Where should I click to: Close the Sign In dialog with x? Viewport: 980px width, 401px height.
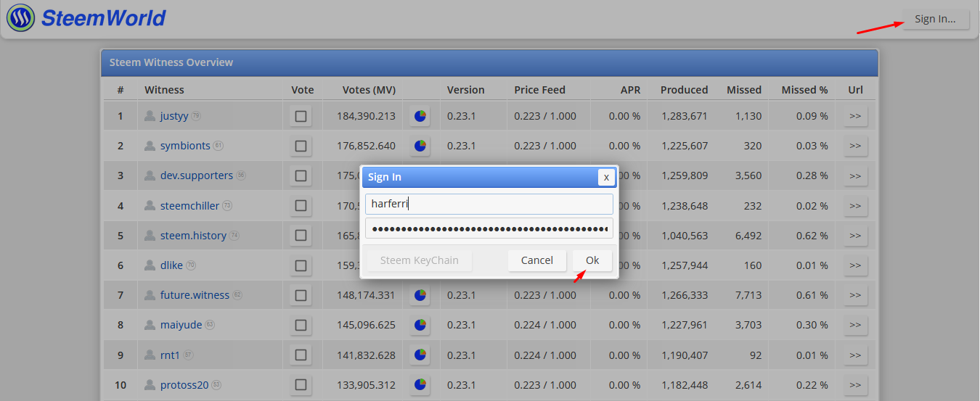pos(607,177)
